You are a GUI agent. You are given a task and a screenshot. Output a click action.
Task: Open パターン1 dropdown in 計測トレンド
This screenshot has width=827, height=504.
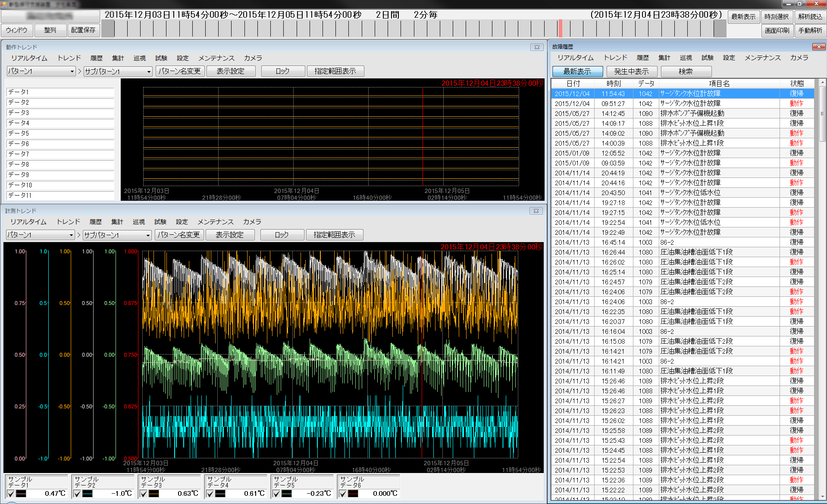click(x=41, y=235)
